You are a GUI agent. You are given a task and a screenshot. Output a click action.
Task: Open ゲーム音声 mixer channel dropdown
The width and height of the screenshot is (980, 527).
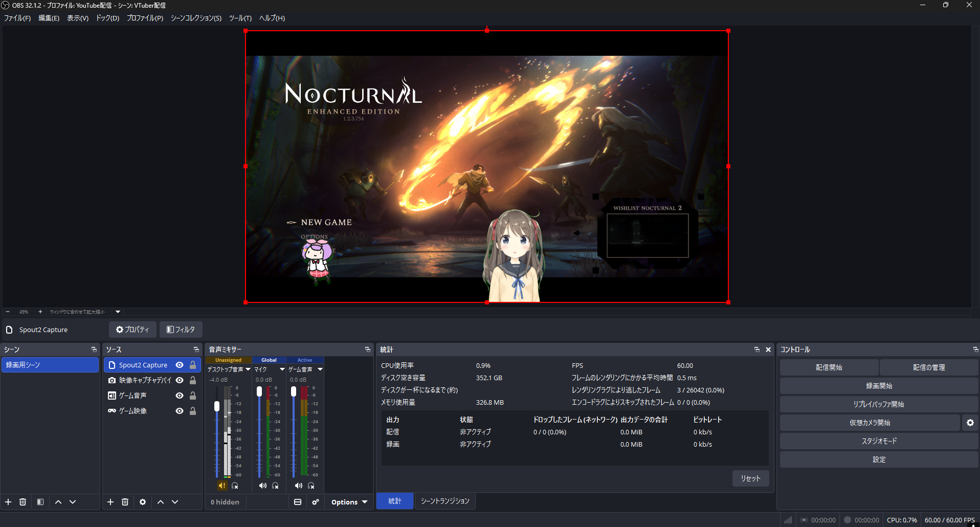(320, 369)
